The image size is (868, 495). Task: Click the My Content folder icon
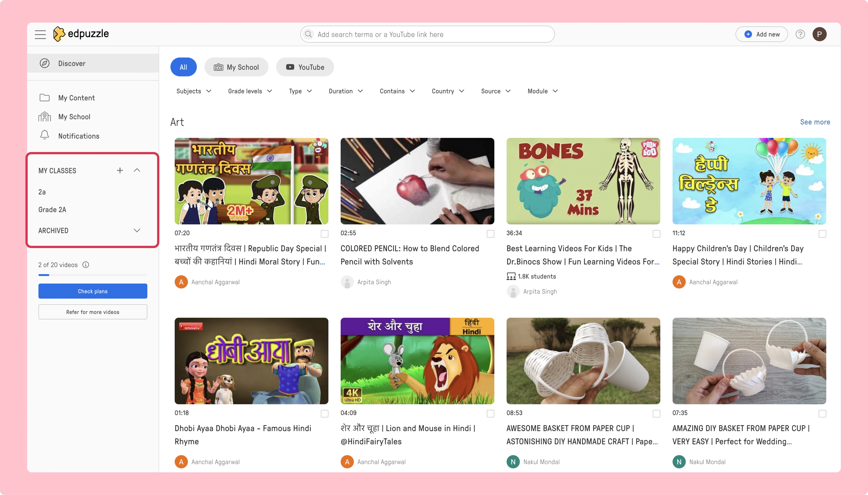[45, 98]
